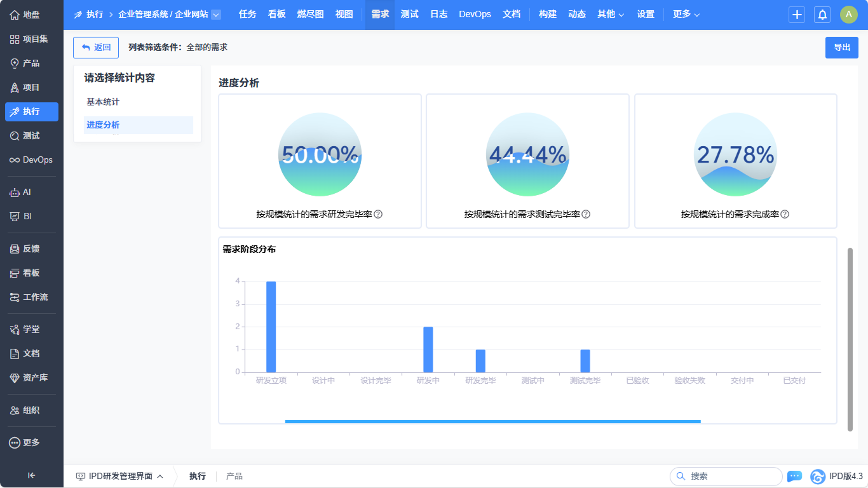This screenshot has height=488, width=868.
Task: Click the 项目集 program icon
Action: (x=15, y=39)
